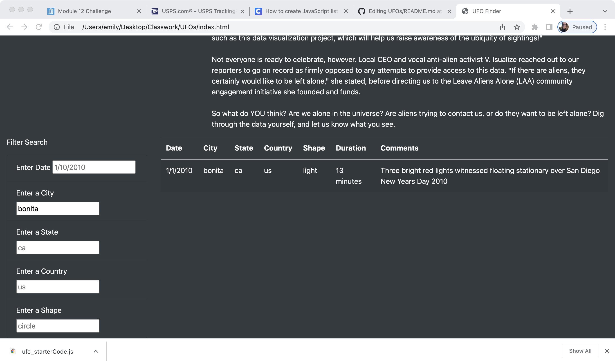
Task: Toggle the browser side panel icon
Action: (549, 27)
